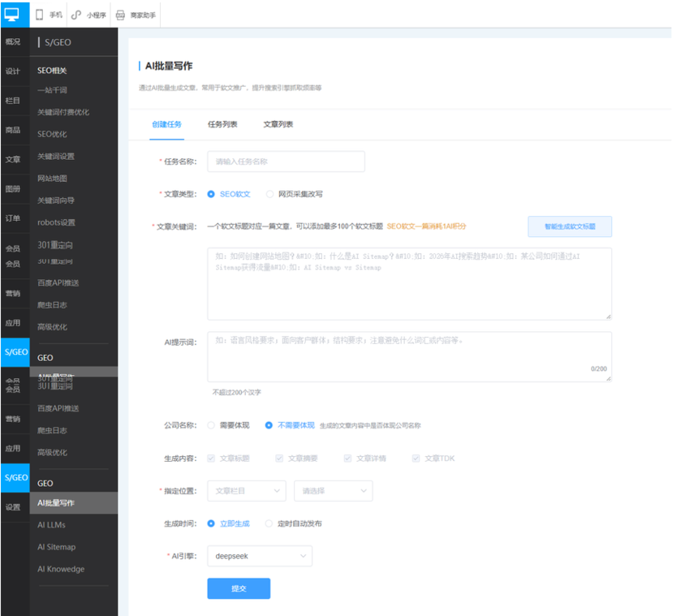Viewport: 698px width, 616px height.
Task: Open the deepseek AI engine dropdown
Action: pyautogui.click(x=260, y=556)
